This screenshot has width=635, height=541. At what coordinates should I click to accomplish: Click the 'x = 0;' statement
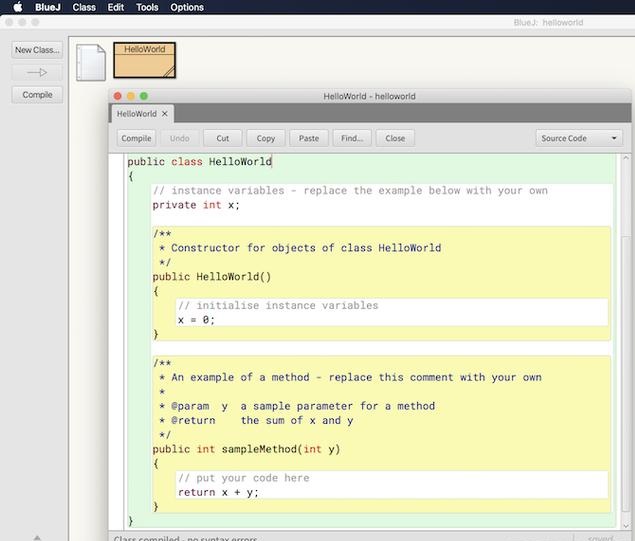click(x=196, y=320)
